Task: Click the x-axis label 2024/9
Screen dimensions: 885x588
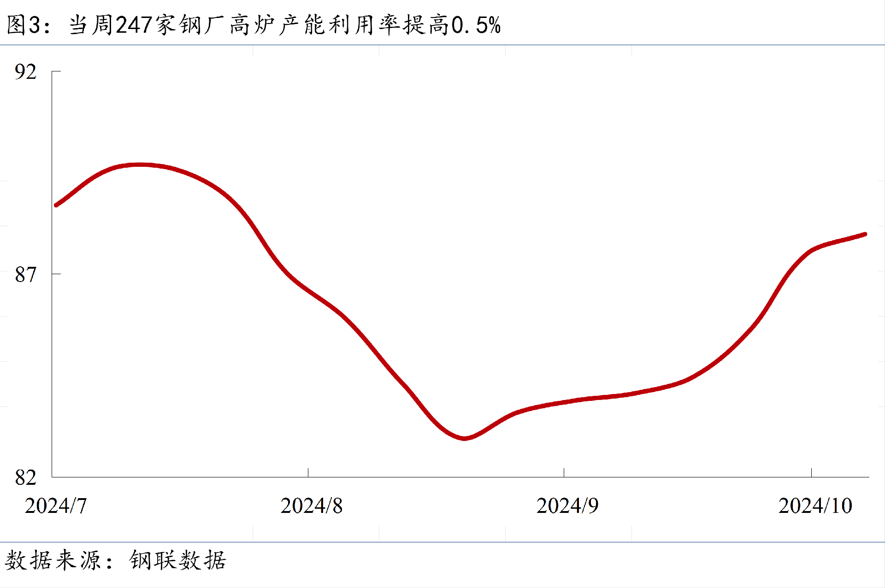Action: (x=567, y=506)
